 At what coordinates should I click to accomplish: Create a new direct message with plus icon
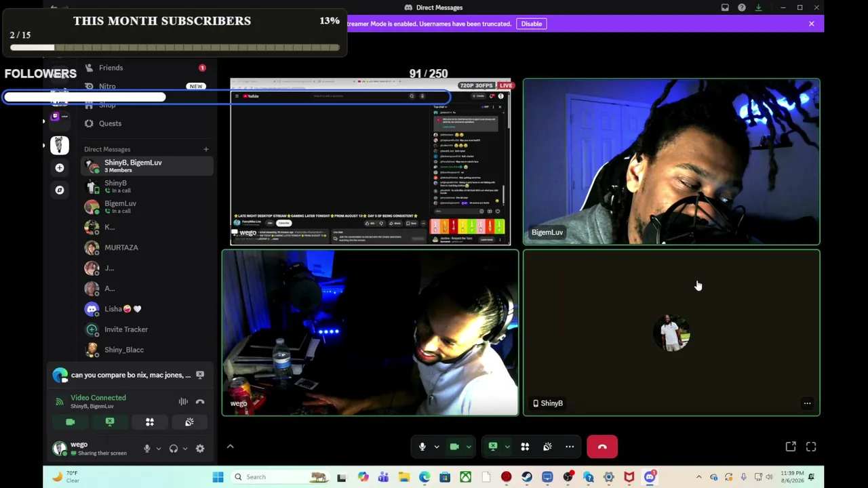pos(206,149)
